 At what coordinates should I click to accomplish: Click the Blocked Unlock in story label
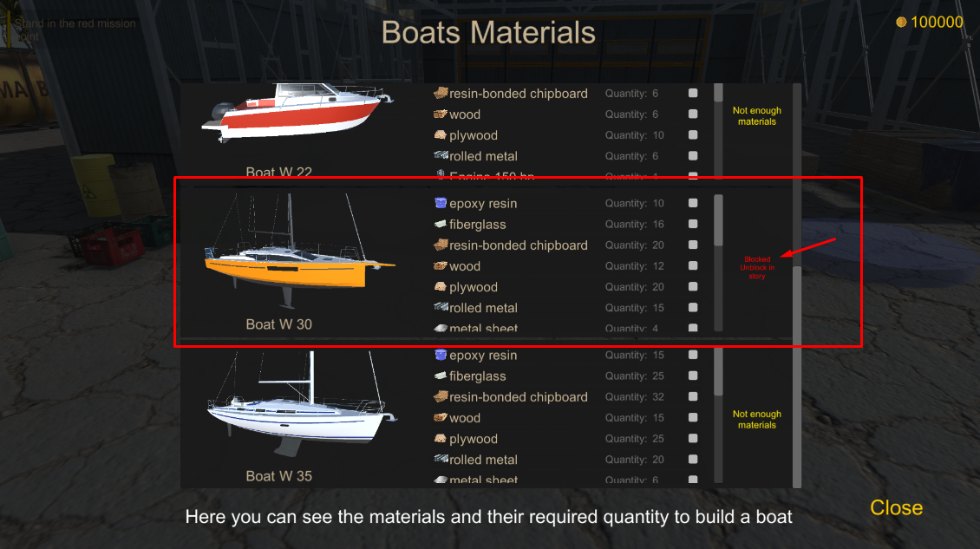click(757, 267)
